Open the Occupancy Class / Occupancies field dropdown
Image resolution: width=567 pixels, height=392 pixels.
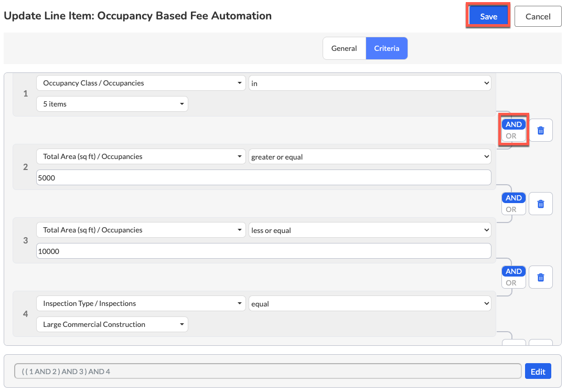tap(141, 83)
